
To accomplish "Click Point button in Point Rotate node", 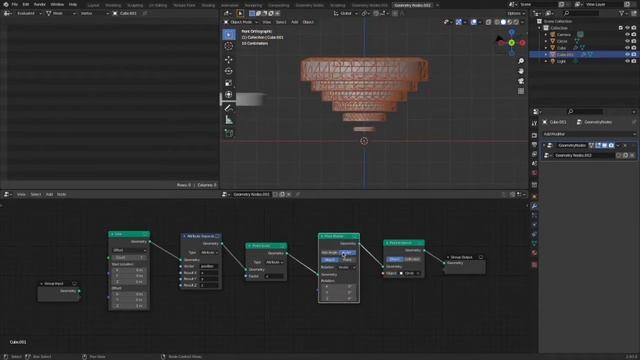I will tap(347, 260).
